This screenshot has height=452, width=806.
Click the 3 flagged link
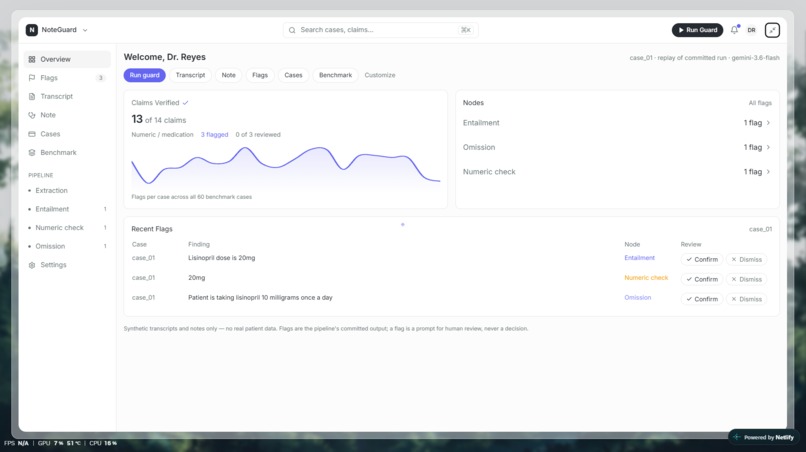pyautogui.click(x=214, y=135)
